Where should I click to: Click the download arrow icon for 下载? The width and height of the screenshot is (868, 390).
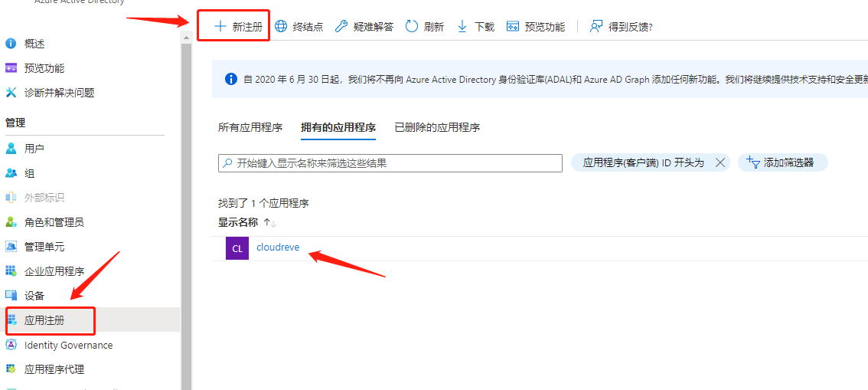[462, 26]
